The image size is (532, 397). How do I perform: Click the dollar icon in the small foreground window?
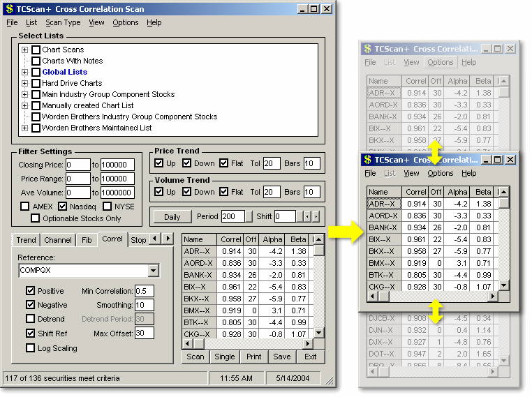click(368, 160)
